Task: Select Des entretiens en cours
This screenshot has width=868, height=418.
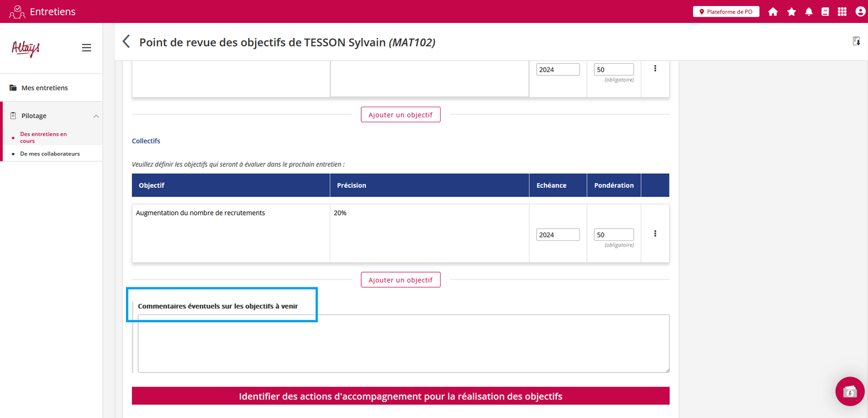Action: (43, 137)
